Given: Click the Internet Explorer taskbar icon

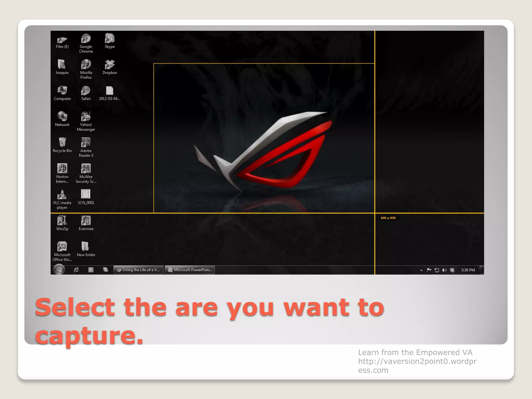Looking at the screenshot, I should coord(76,270).
